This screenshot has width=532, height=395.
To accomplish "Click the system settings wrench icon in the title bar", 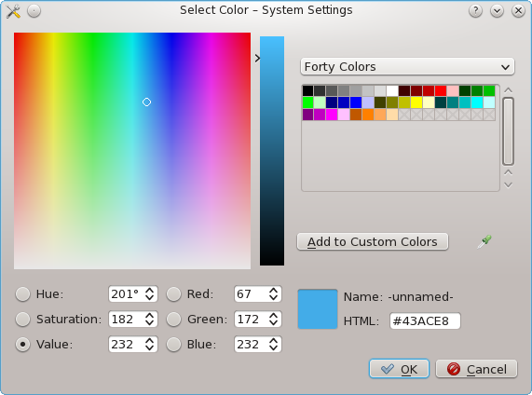I will (13, 11).
